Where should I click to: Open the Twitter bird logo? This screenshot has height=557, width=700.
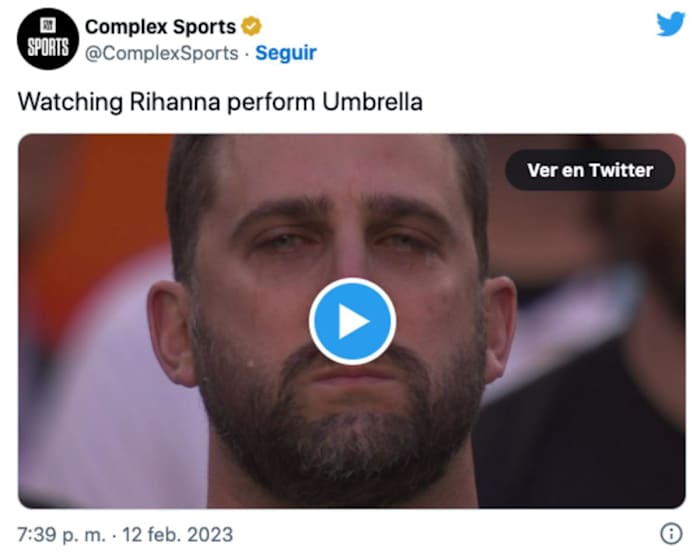[x=670, y=24]
